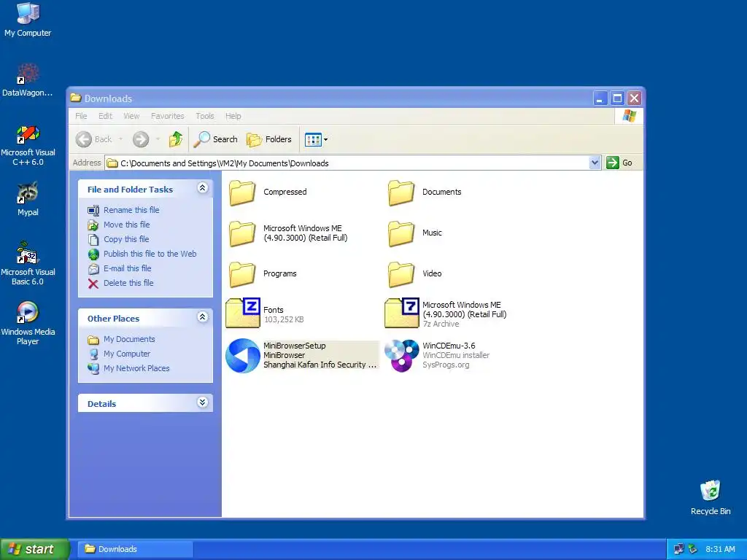The image size is (747, 560).
Task: Toggle the Folders pane button
Action: point(268,139)
